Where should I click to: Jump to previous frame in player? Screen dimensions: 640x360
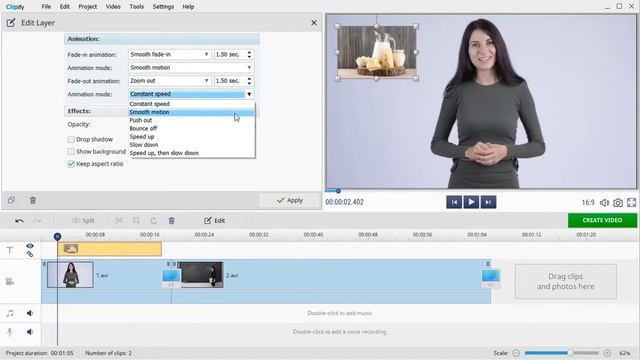(x=454, y=202)
